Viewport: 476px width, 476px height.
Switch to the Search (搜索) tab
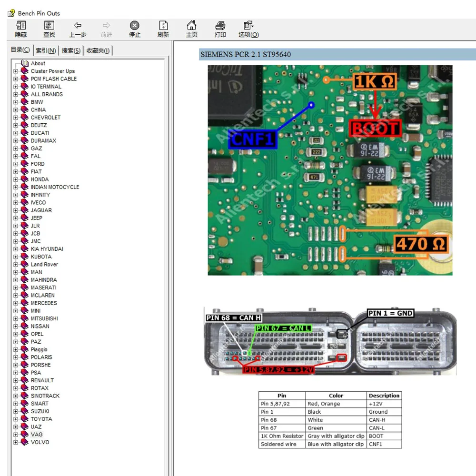[x=71, y=50]
